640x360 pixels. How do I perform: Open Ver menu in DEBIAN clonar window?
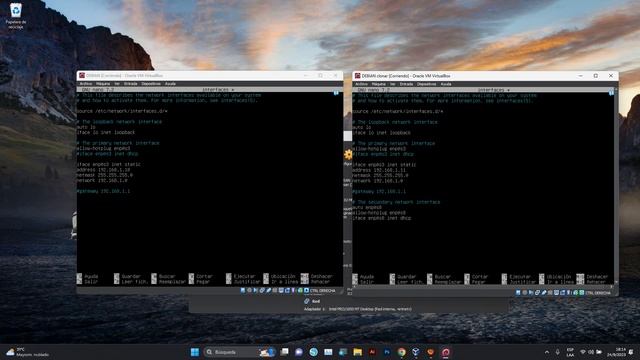point(393,84)
